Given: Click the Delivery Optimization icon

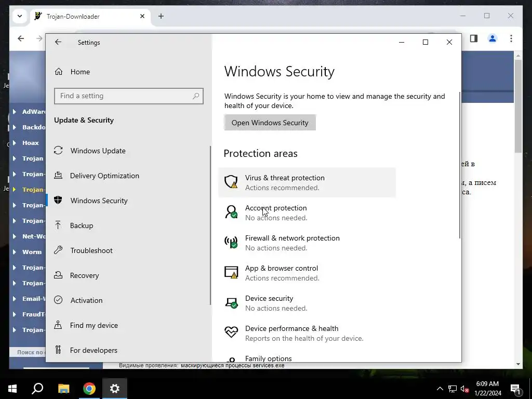Looking at the screenshot, I should [x=58, y=175].
